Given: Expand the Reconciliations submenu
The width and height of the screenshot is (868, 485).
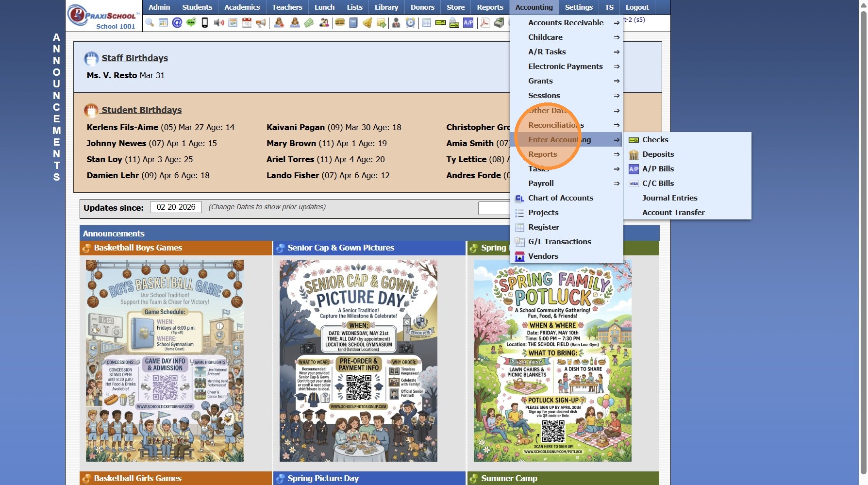Looking at the screenshot, I should (567, 125).
